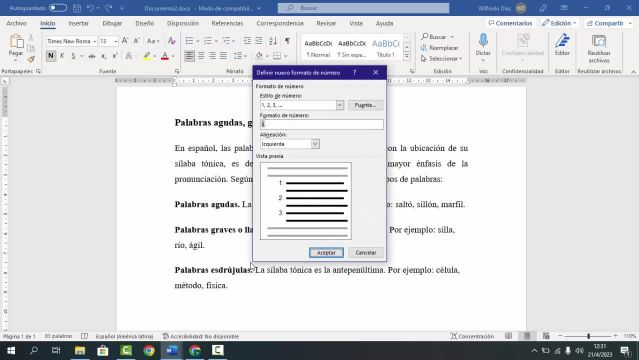Screen dimensions: 639x360
Task: Toggle Bold (N) formatting
Action: point(51,56)
